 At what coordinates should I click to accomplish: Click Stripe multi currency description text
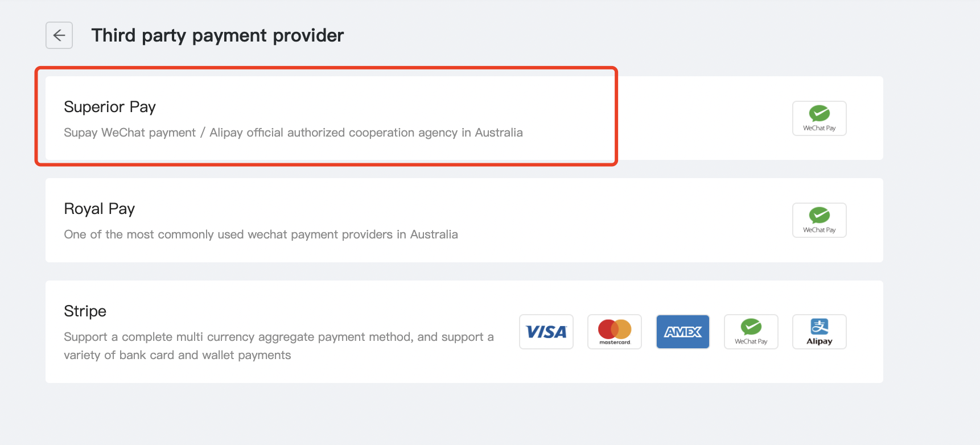[x=279, y=346]
